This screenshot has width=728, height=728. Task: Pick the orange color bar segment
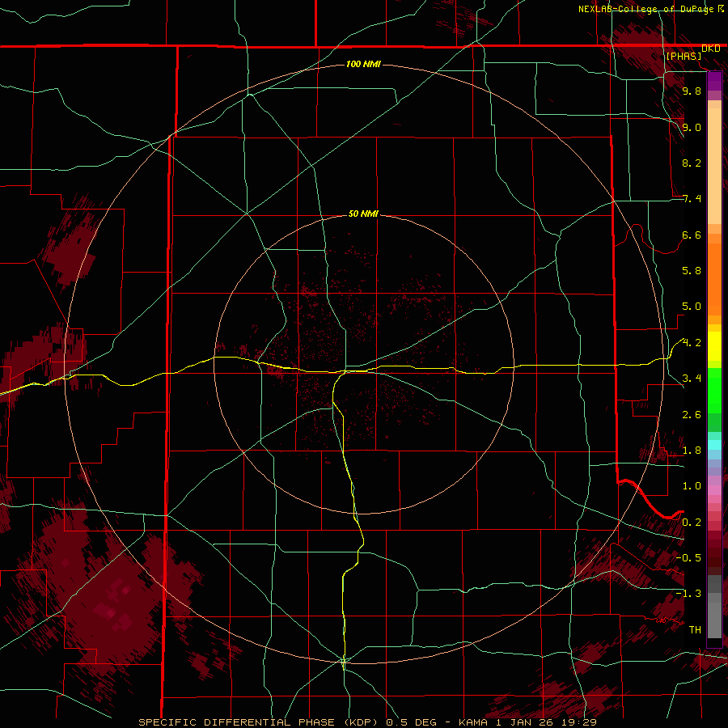(714, 279)
